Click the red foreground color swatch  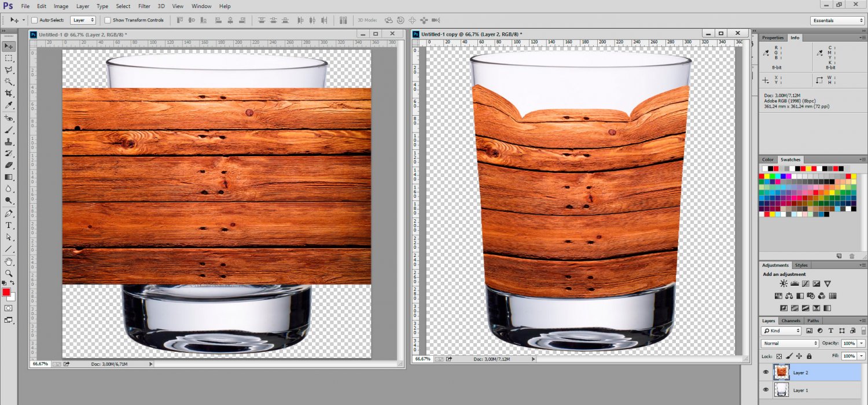(6, 293)
